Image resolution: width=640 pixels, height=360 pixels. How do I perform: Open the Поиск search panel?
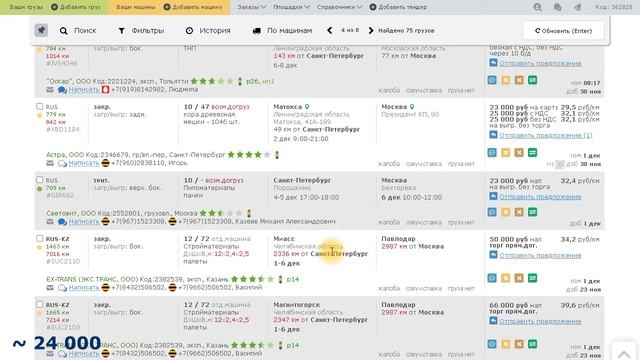point(78,31)
